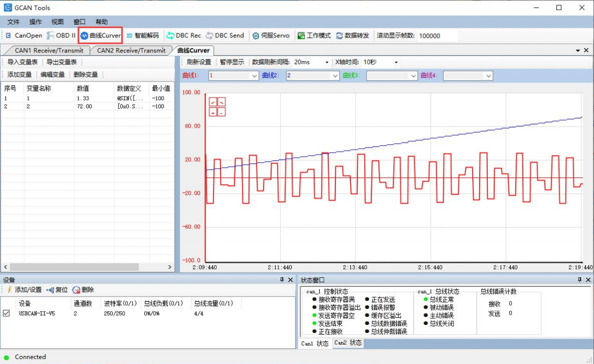Open 工作模式 work mode

[x=314, y=35]
